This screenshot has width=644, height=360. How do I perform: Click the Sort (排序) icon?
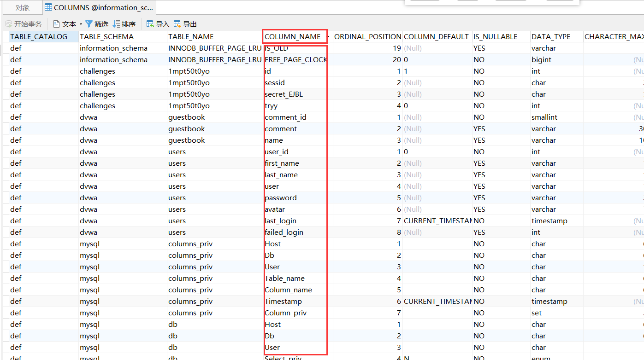116,24
